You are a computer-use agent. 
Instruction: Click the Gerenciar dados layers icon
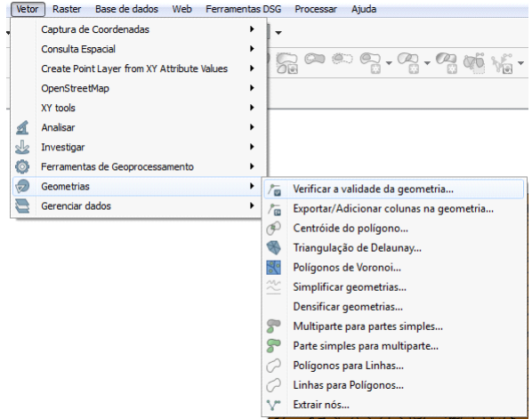pyautogui.click(x=22, y=205)
